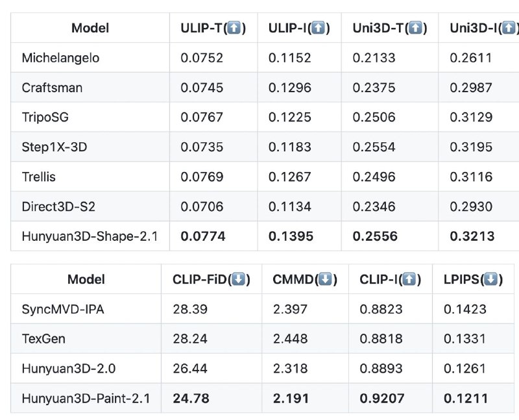The image size is (519, 420).
Task: Click down-arrow emoji in CMMD header
Action: coord(326,279)
